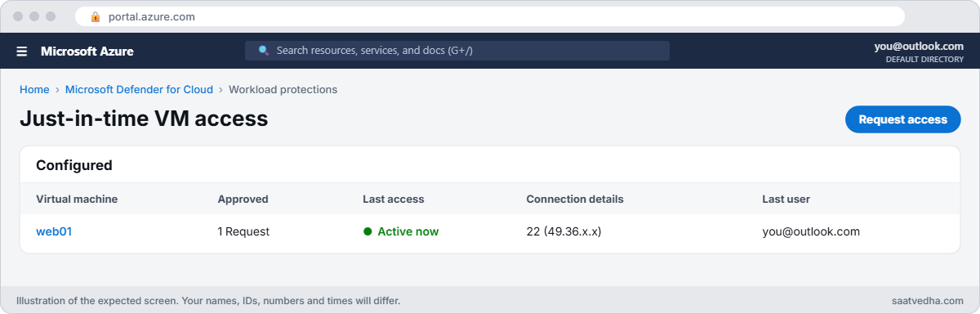This screenshot has height=314, width=980.
Task: Click the DEFAULT DIRECTORY label
Action: (x=924, y=60)
